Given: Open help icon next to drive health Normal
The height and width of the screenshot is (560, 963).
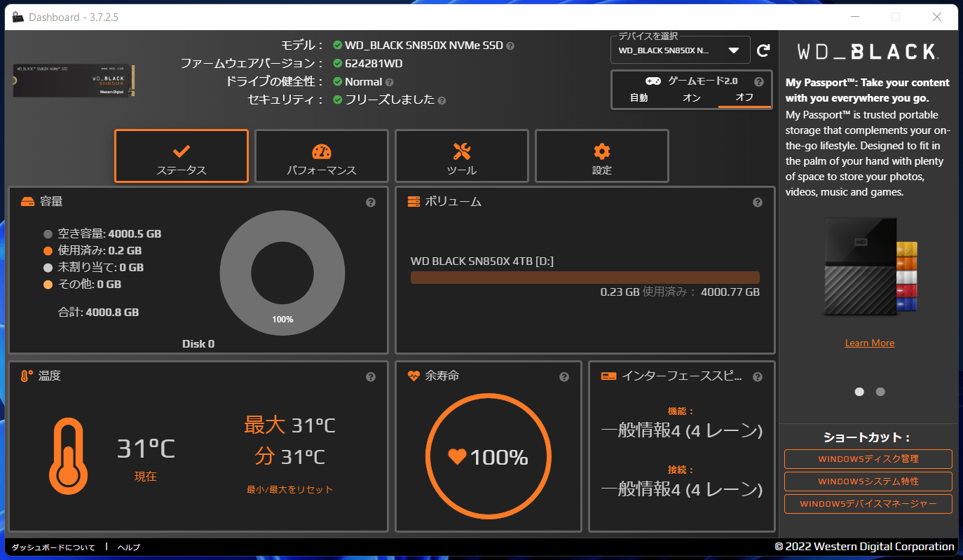Looking at the screenshot, I should tap(390, 82).
